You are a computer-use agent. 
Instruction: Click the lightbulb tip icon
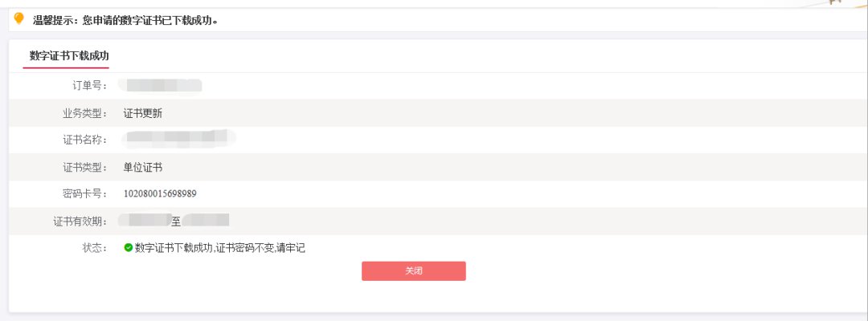19,18
